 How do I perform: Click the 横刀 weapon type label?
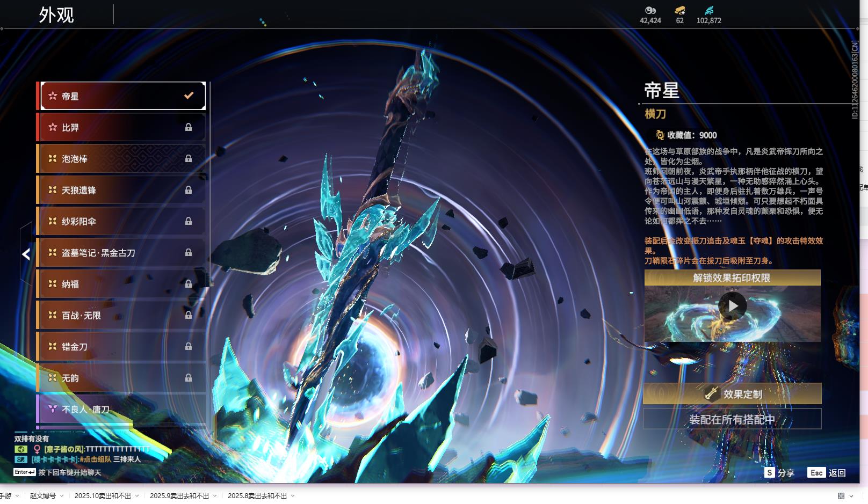pos(655,114)
